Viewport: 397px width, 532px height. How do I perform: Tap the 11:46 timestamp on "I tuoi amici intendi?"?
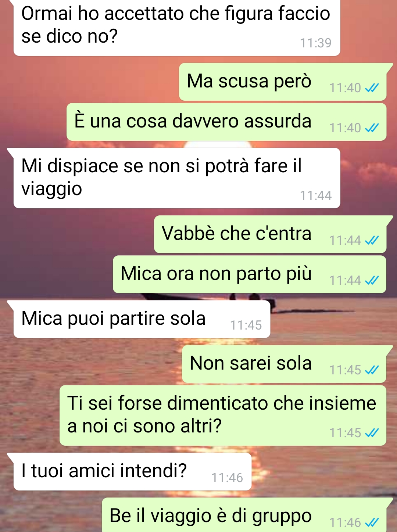pyautogui.click(x=227, y=478)
